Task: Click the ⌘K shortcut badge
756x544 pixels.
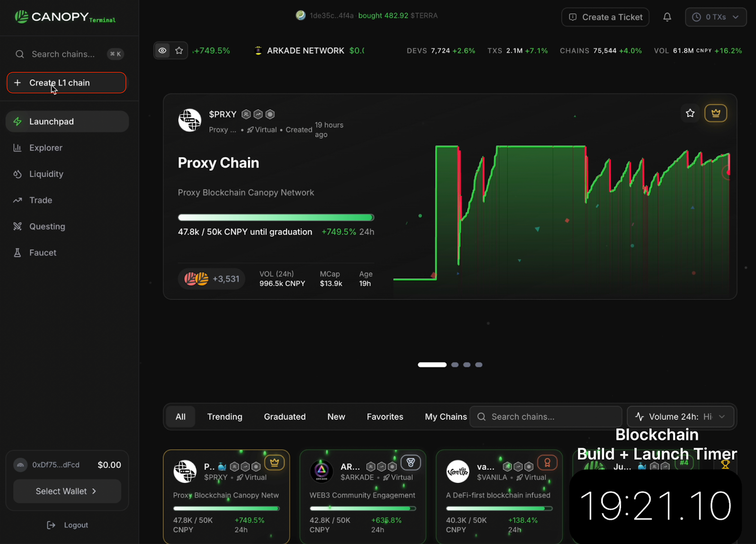Action: point(115,54)
